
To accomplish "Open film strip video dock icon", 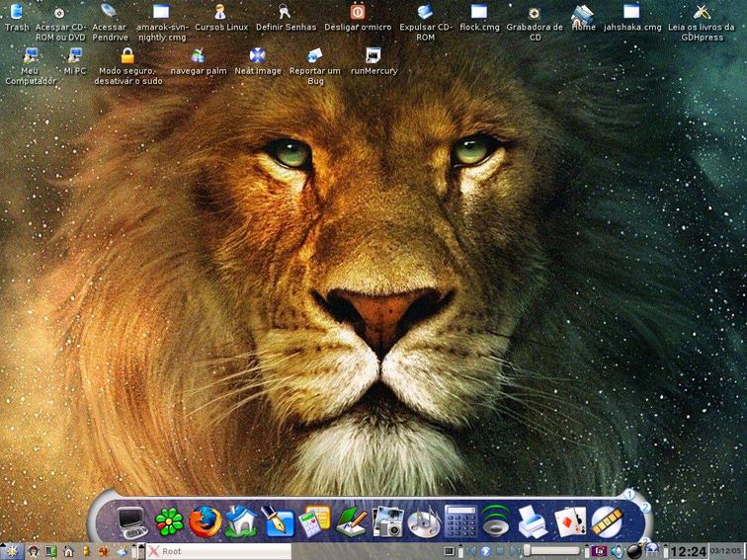I will point(607,522).
